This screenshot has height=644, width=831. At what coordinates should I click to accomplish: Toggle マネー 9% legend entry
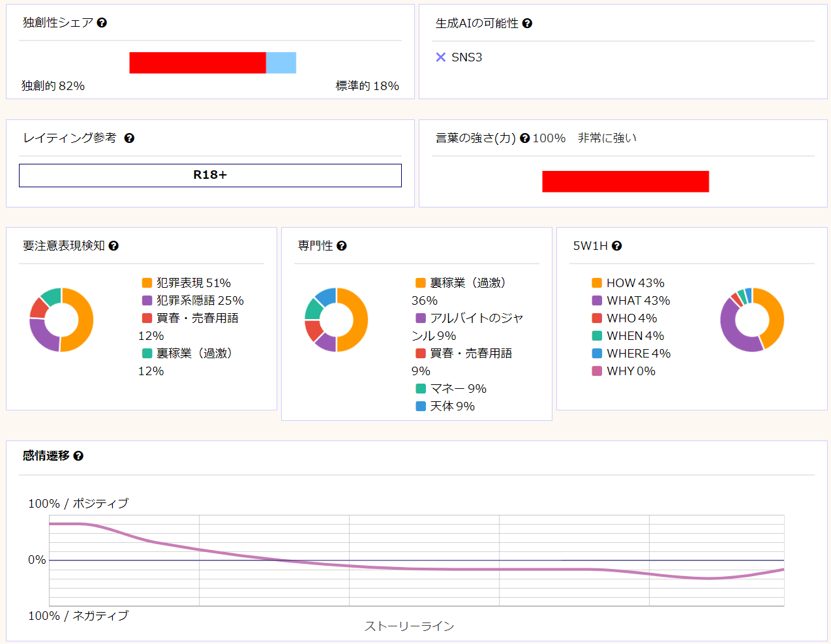point(451,389)
